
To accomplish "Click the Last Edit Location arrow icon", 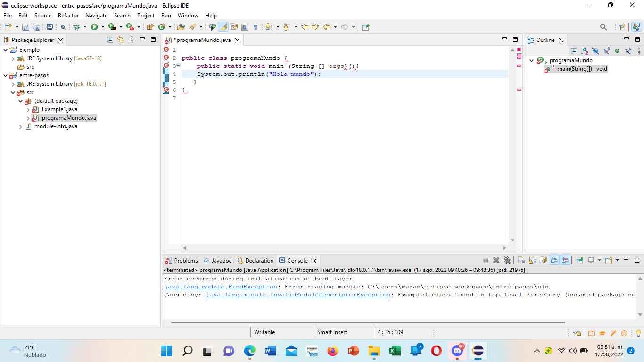I will pos(305,27).
